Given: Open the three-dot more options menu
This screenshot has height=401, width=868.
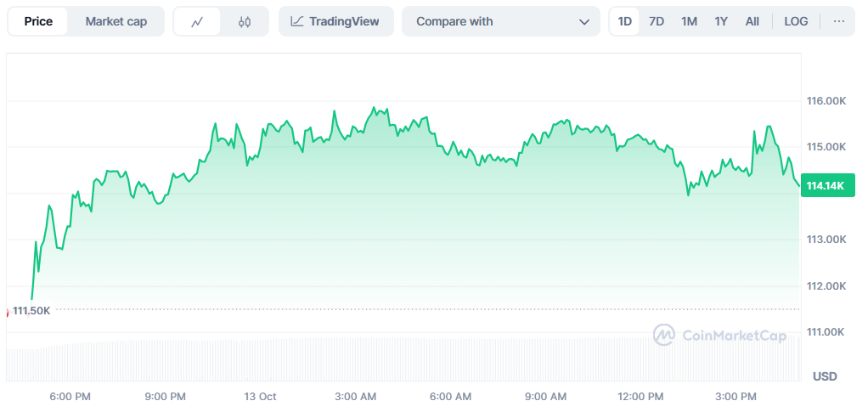Looking at the screenshot, I should click(x=839, y=21).
